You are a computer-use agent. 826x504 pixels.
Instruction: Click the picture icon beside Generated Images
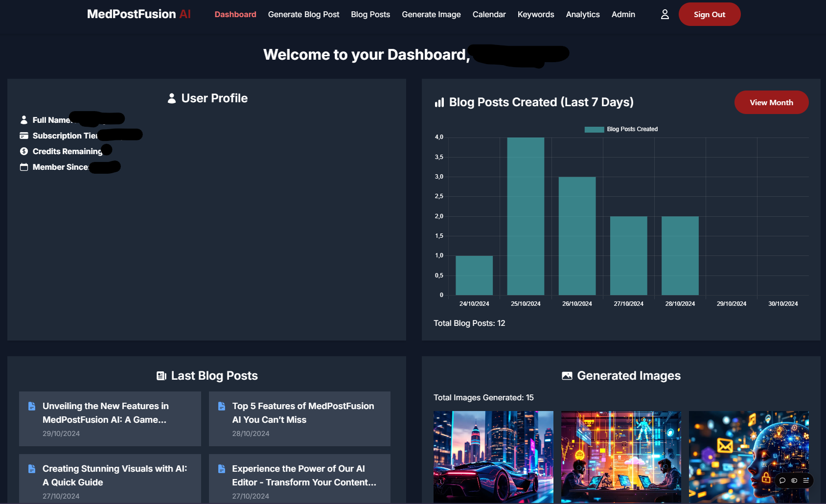coord(567,376)
